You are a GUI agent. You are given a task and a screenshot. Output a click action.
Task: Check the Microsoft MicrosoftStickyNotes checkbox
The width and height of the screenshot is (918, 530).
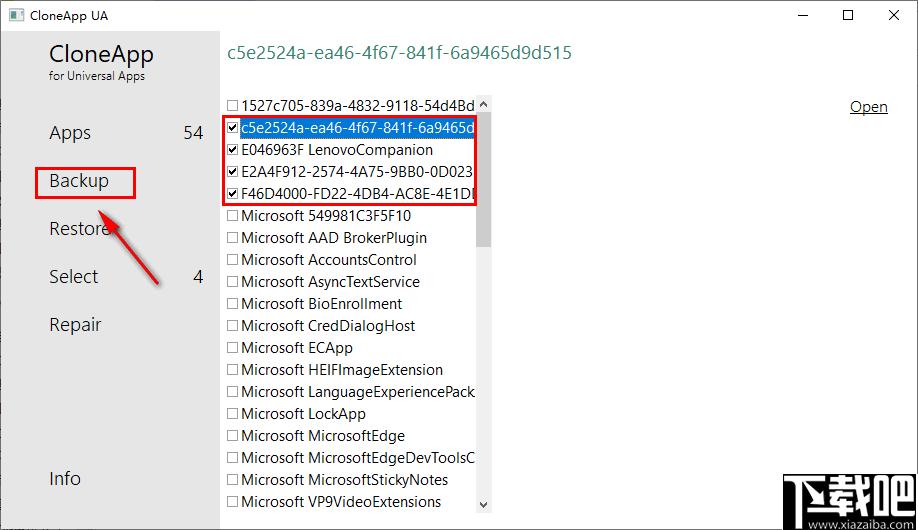tap(232, 480)
